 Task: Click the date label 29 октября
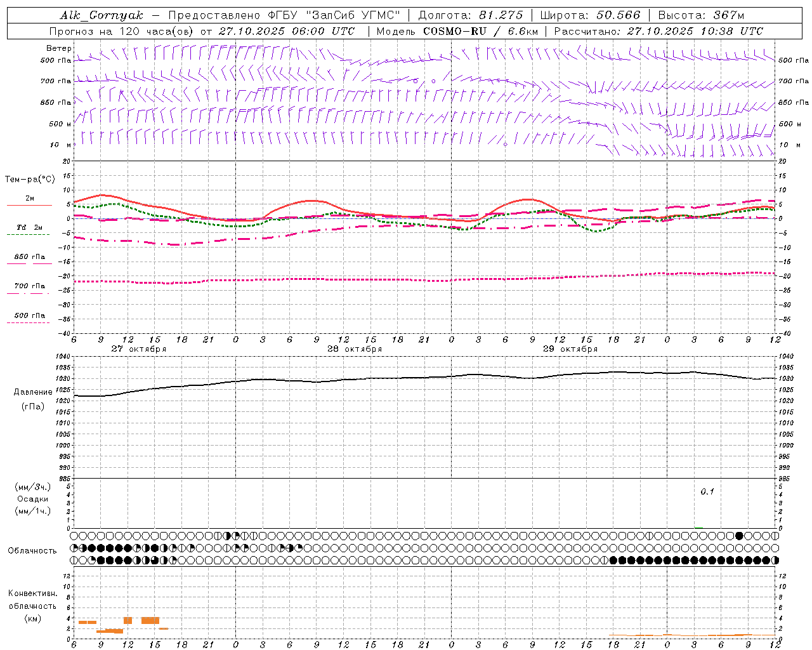[x=570, y=349]
